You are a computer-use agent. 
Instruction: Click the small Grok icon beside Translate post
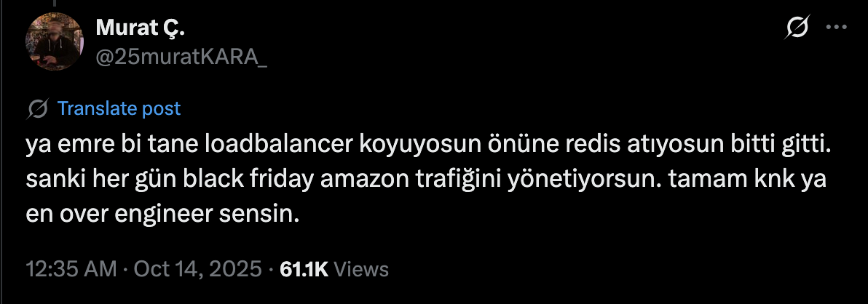click(38, 108)
